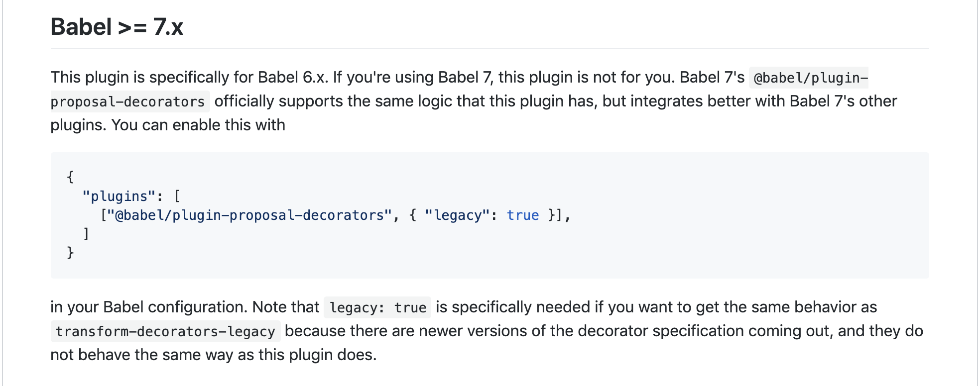The image size is (980, 386).
Task: Click the blue "true" value in the code block
Action: click(523, 215)
